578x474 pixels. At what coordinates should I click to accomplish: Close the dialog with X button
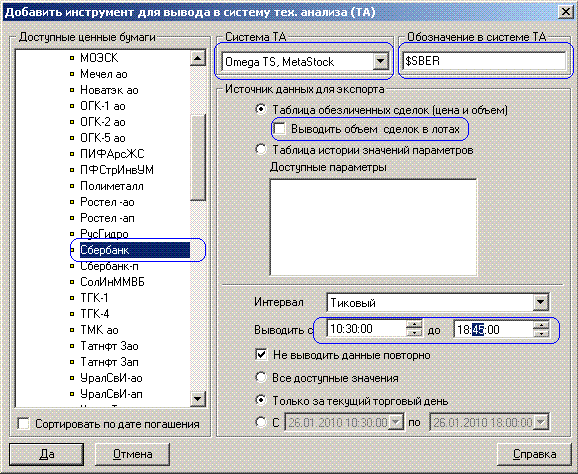click(x=565, y=12)
